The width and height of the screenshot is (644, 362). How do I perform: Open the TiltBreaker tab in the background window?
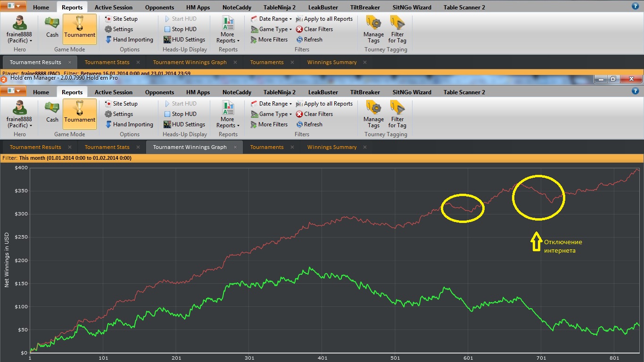click(x=365, y=8)
